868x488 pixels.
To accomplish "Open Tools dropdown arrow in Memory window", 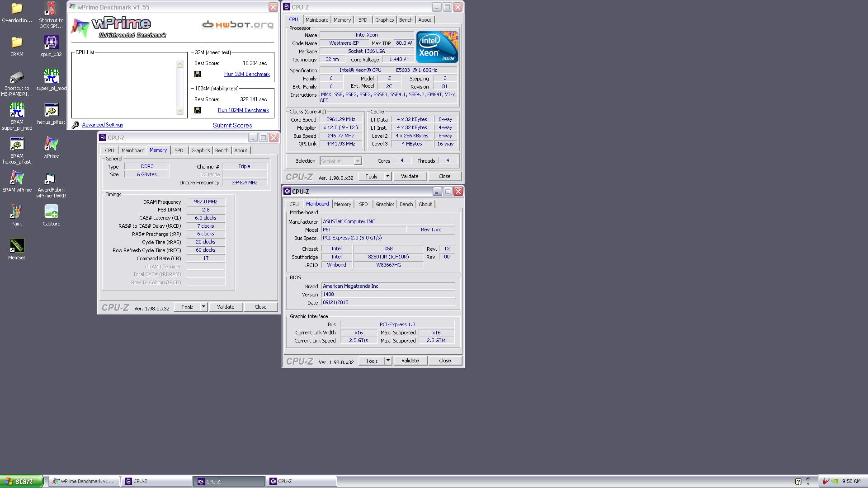I will [203, 307].
